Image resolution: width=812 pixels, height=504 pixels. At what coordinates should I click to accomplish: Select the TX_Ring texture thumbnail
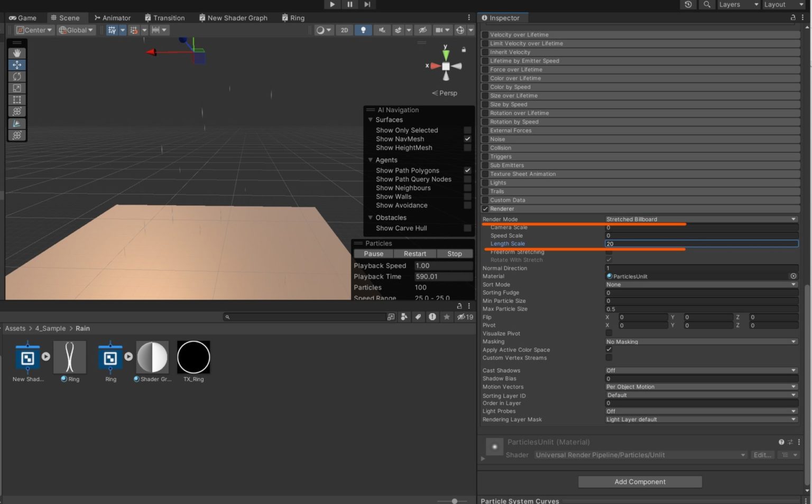[x=193, y=357]
